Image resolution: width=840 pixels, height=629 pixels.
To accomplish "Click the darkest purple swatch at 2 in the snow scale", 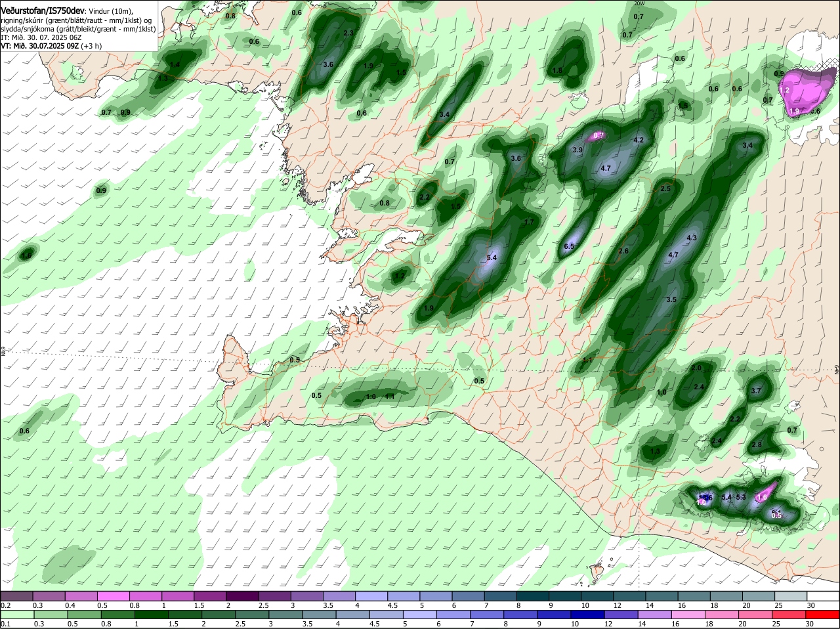I will coord(244,596).
